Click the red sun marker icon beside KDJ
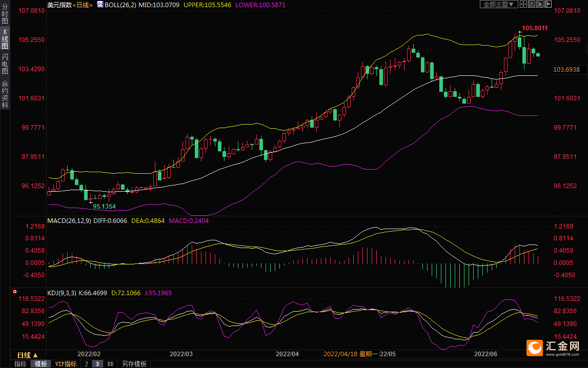Screen dimensions: 588x368 coord(15,292)
